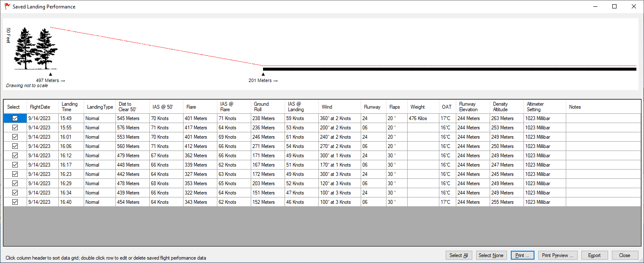The height and width of the screenshot is (263, 644).
Task: Sort by the Flare column header
Action: click(200, 107)
